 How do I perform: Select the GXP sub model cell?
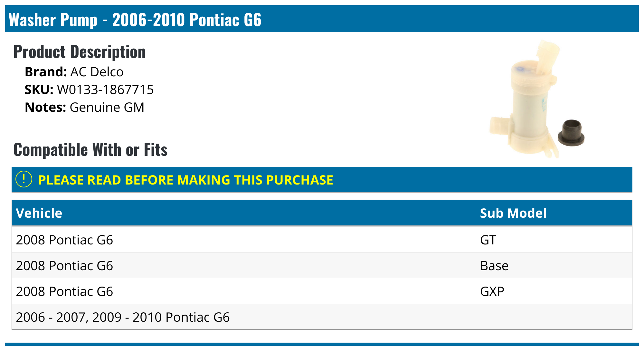coord(492,291)
